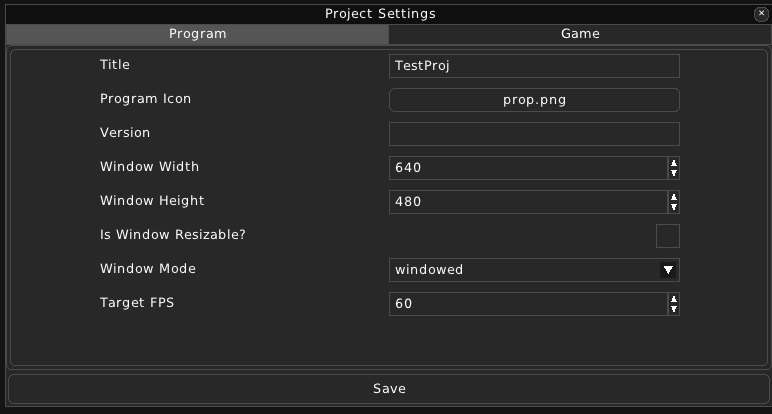Select the Window Height value field
Viewport: 772px width, 414px height.
(x=528, y=202)
